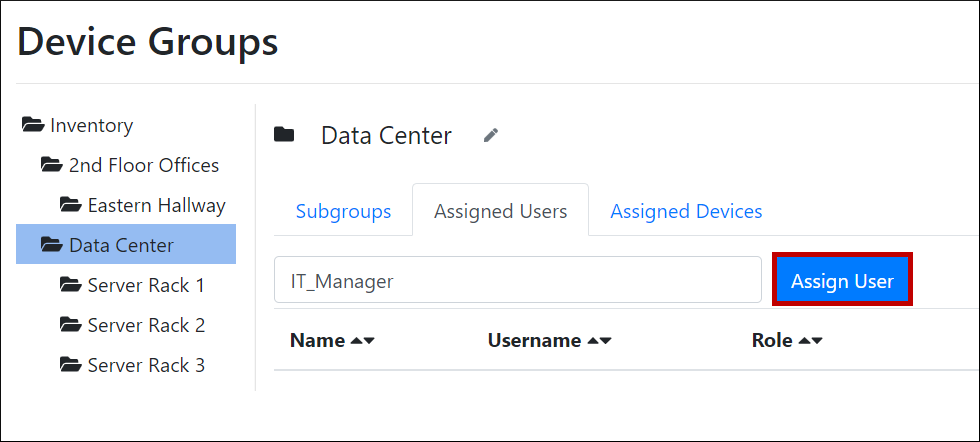Click the Server Rack 1 folder icon
980x442 pixels.
(71, 285)
